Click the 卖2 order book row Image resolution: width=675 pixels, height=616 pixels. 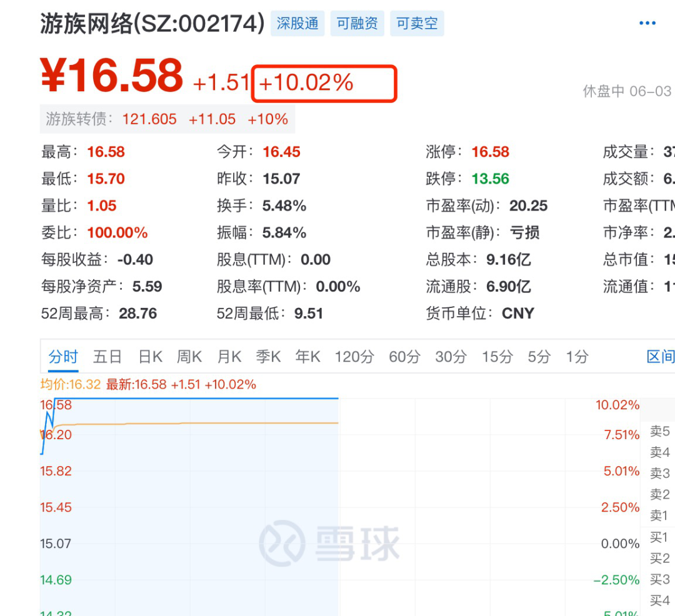660,494
